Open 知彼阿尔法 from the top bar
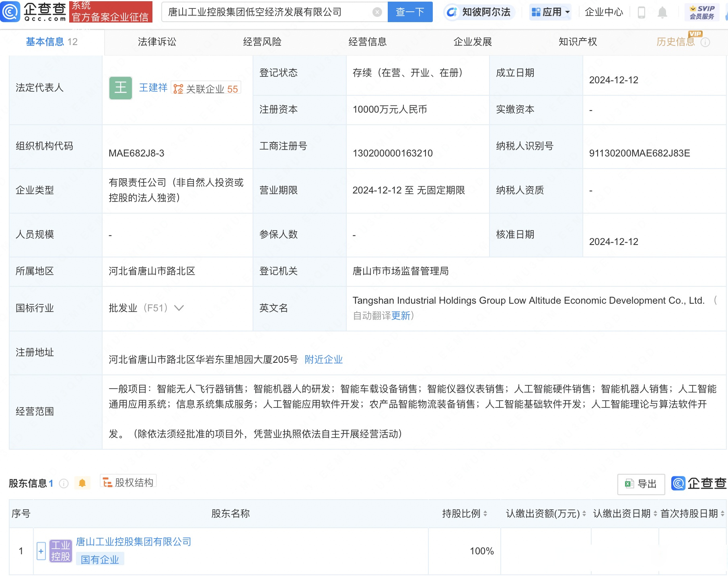Image resolution: width=728 pixels, height=576 pixels. coord(479,12)
